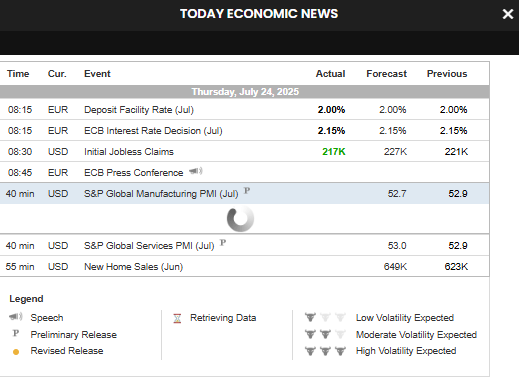Click the Event column header
The image size is (519, 382).
point(97,74)
